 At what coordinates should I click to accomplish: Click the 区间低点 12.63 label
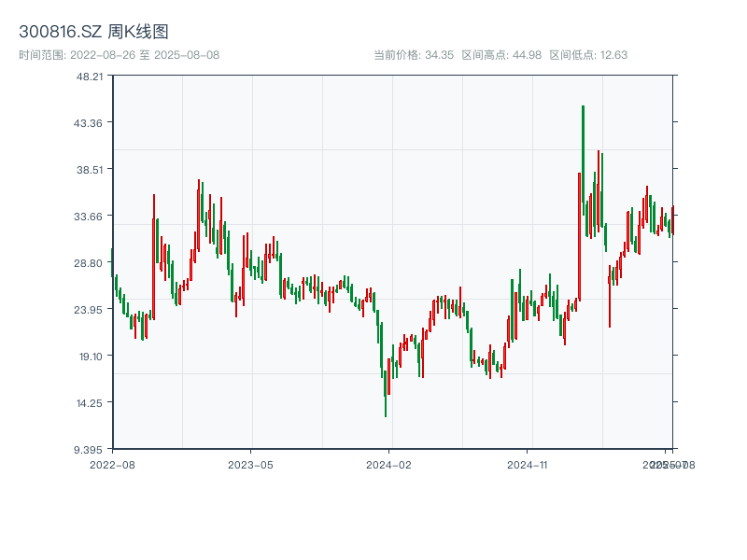[588, 55]
